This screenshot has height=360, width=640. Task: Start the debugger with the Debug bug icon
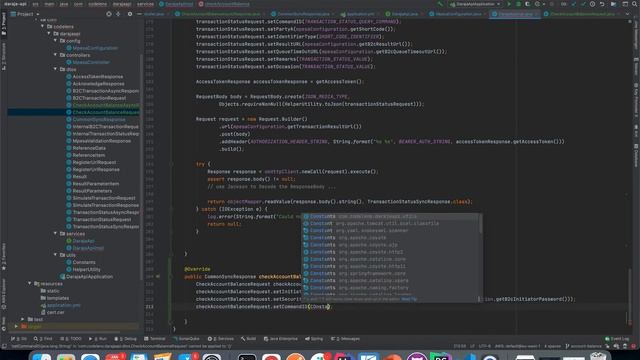point(518,4)
